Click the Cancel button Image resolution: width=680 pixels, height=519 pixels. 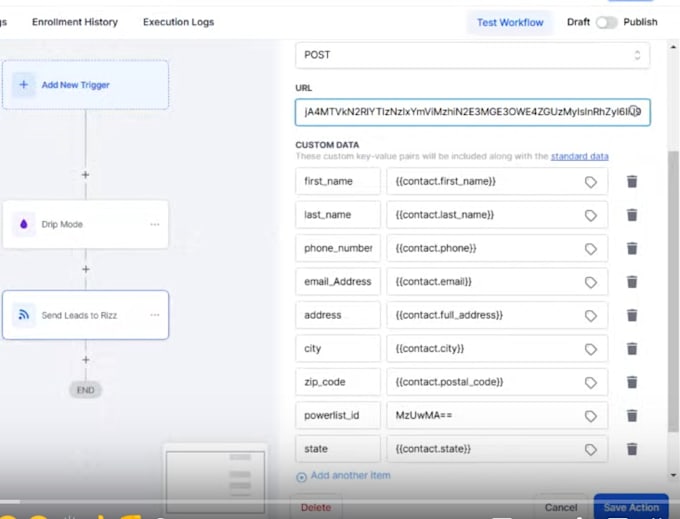click(x=561, y=507)
